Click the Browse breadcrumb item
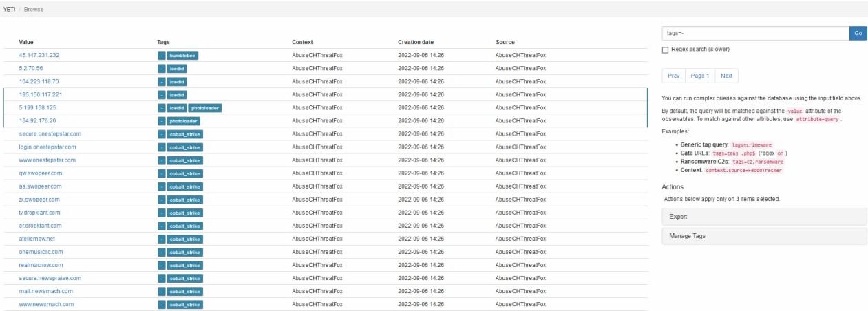Screen dimensions: 868x311 [x=34, y=10]
